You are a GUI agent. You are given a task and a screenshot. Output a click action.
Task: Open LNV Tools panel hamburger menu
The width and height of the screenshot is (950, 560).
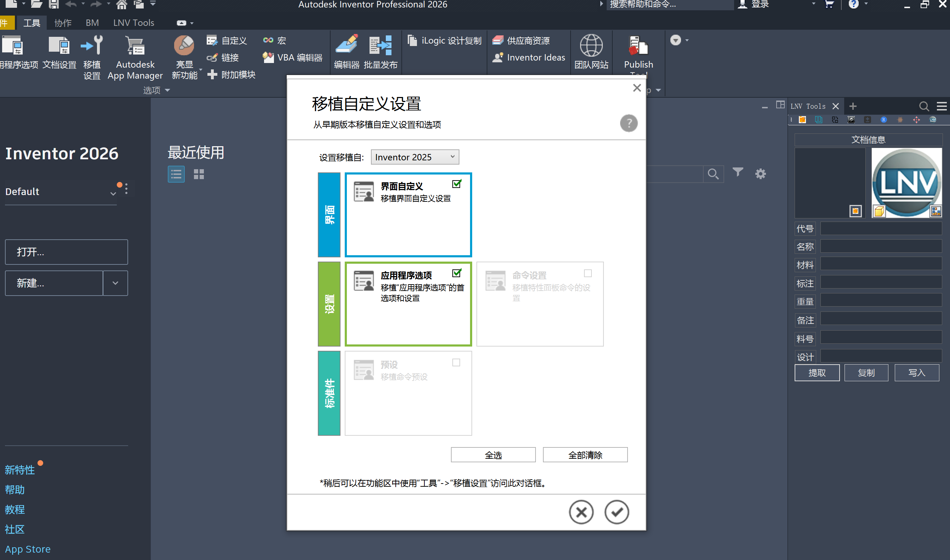point(942,107)
